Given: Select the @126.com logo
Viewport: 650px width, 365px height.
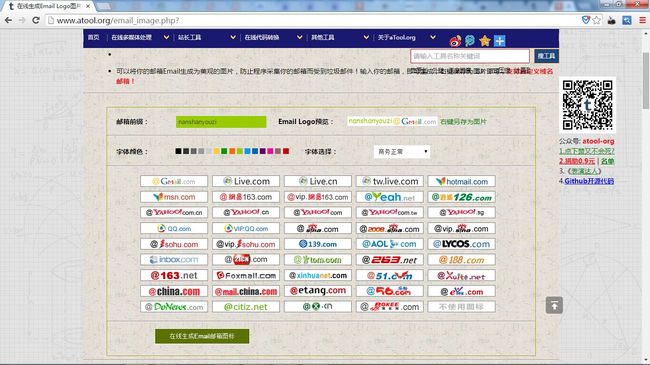Looking at the screenshot, I should coord(461,197).
